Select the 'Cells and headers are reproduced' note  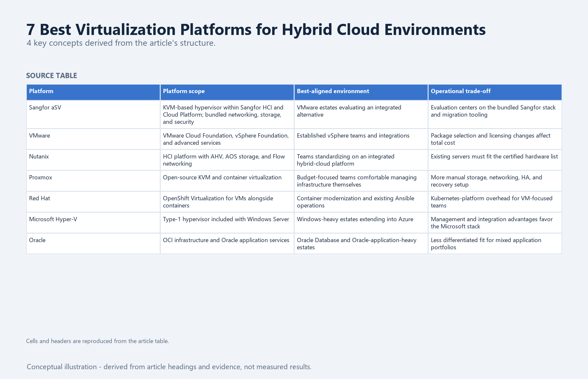point(97,341)
